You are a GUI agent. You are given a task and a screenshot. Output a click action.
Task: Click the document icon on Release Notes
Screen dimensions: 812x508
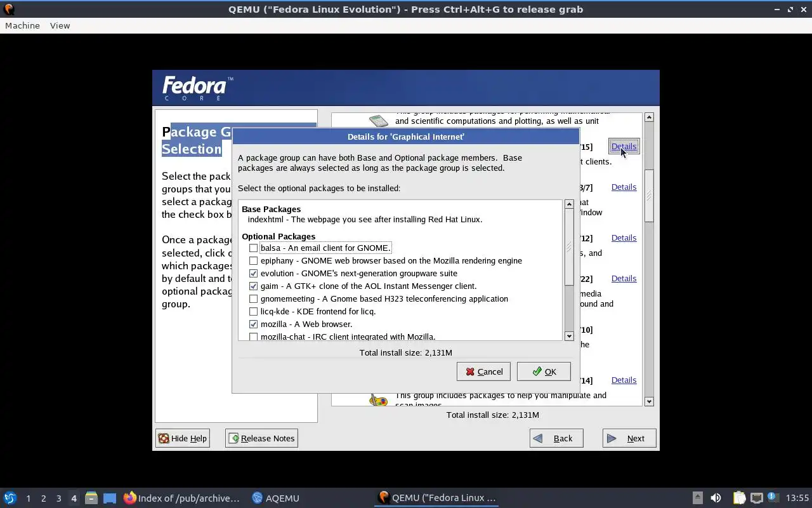click(x=233, y=438)
